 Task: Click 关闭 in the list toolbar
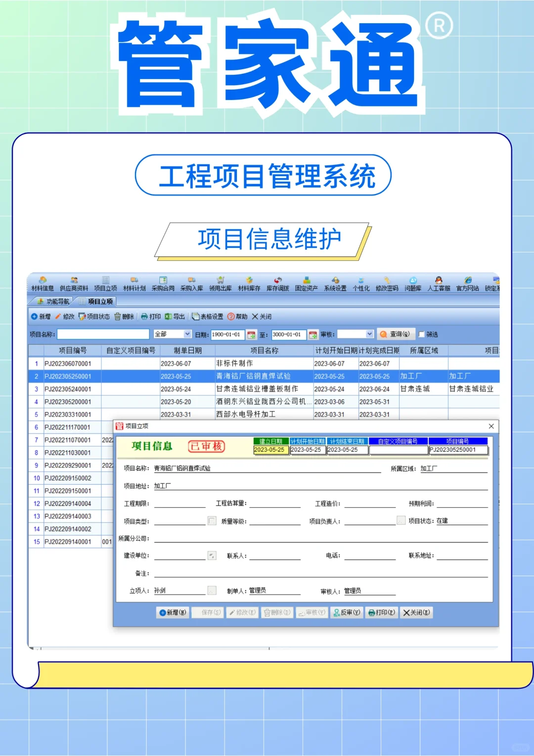[x=262, y=317]
